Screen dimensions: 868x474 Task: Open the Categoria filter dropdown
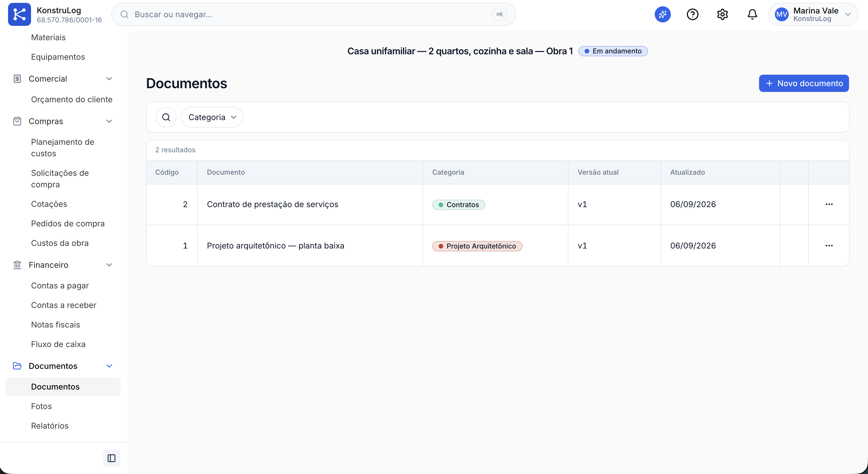click(212, 117)
